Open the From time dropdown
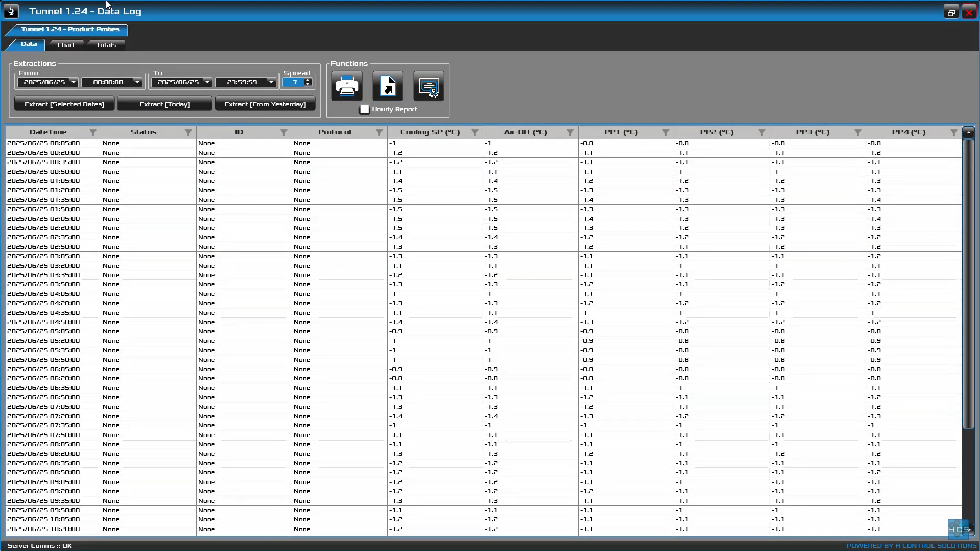Image resolution: width=980 pixels, height=551 pixels. pyautogui.click(x=137, y=82)
